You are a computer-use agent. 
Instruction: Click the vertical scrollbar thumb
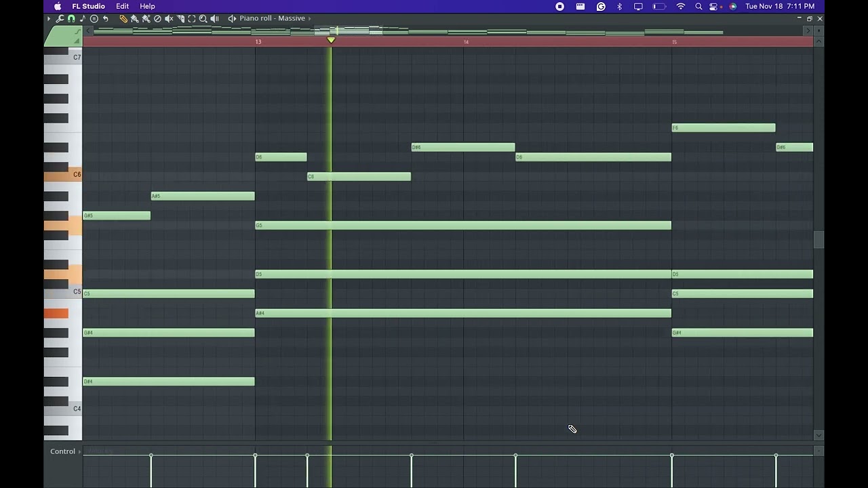(818, 240)
